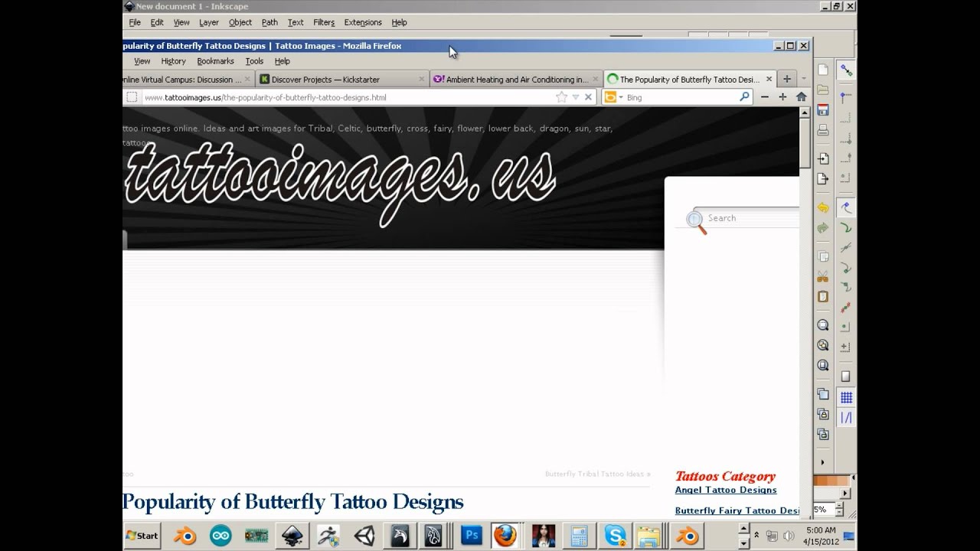Open Firefox's Bookmarks menu
This screenshot has height=551, width=980.
tap(215, 61)
